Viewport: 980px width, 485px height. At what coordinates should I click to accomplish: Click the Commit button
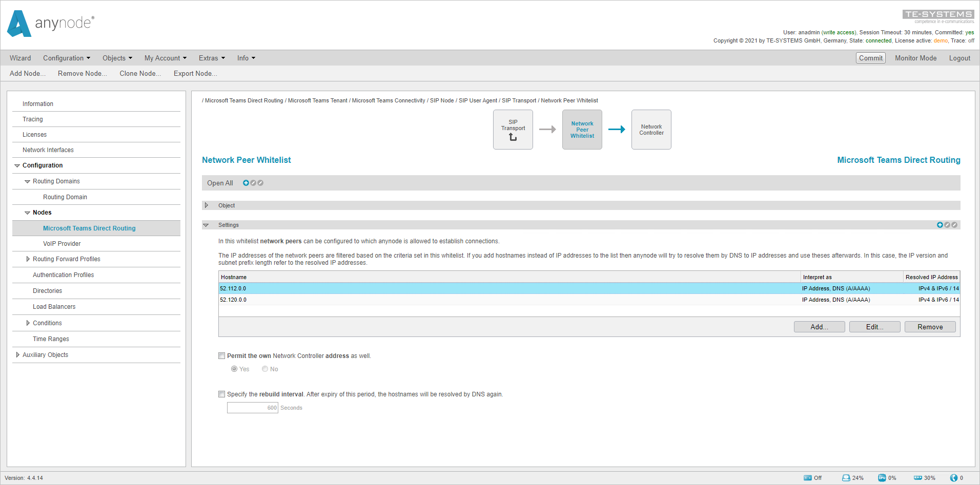[871, 58]
